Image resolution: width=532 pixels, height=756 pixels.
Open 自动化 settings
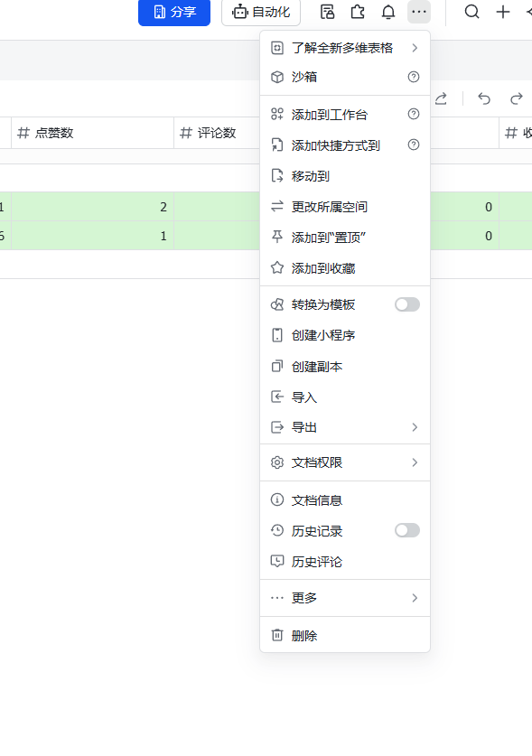pos(260,13)
